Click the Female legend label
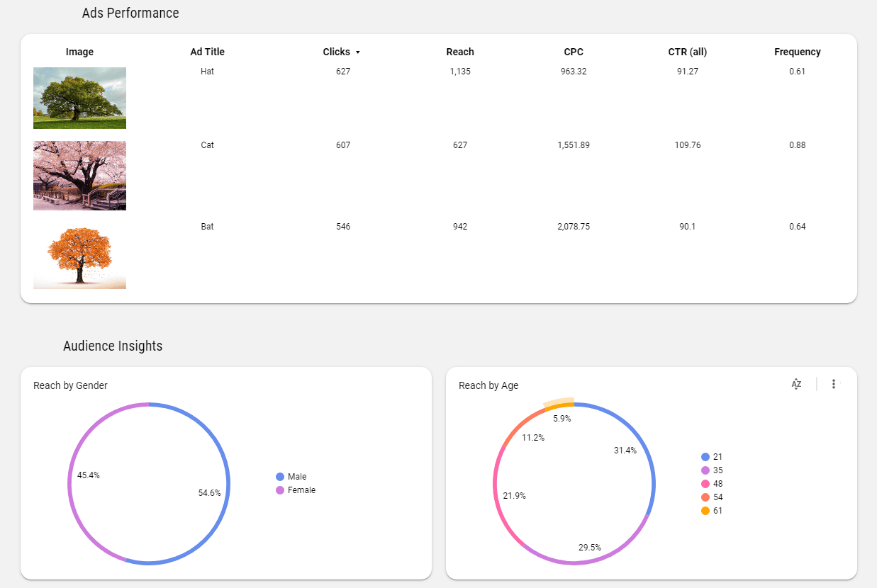Viewport: 877px width, 588px height. pyautogui.click(x=301, y=490)
